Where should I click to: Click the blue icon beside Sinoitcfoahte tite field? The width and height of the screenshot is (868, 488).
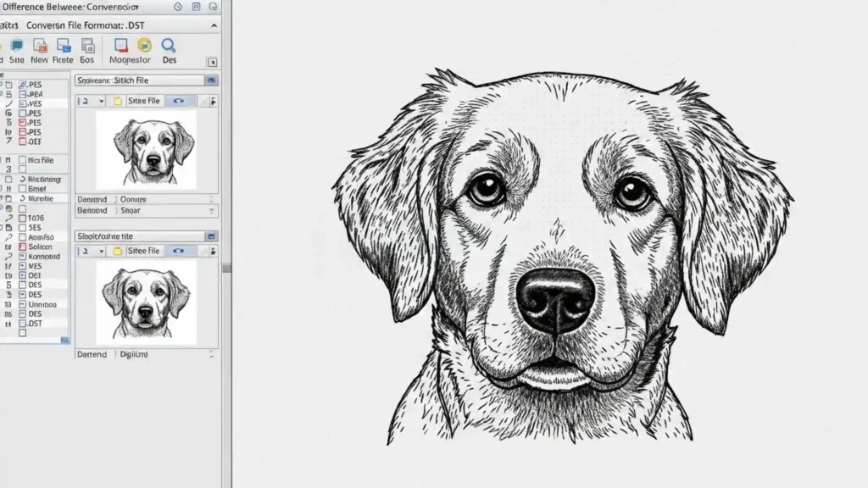[x=211, y=236]
